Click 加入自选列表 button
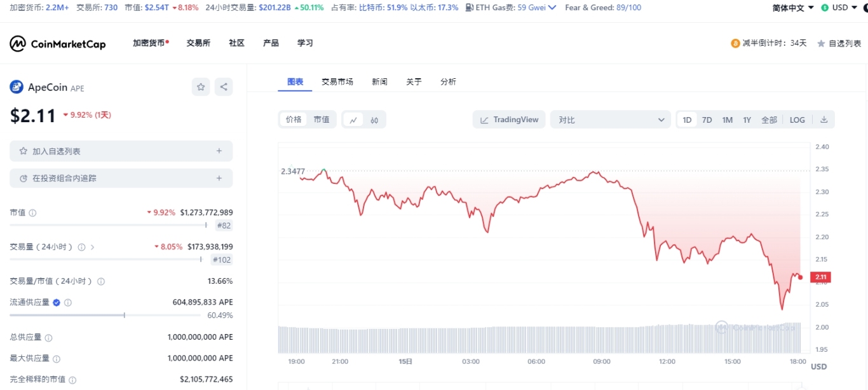 click(x=121, y=151)
